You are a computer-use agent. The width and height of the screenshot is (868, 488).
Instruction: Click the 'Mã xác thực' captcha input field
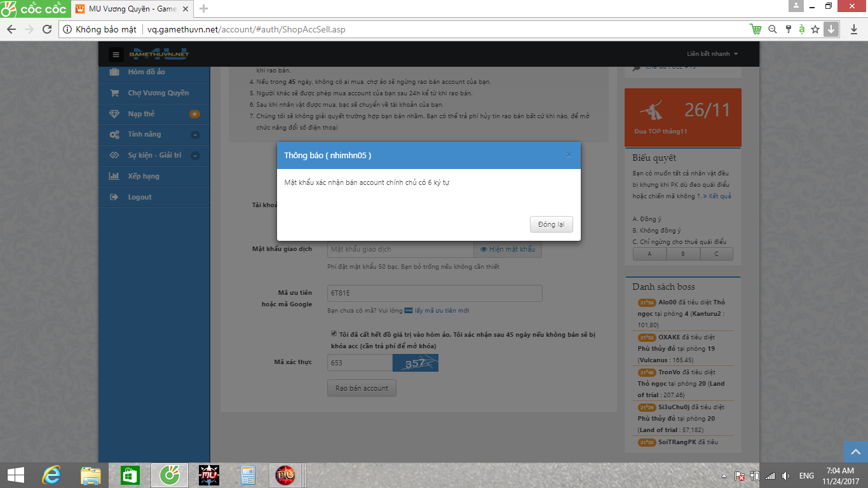click(359, 363)
